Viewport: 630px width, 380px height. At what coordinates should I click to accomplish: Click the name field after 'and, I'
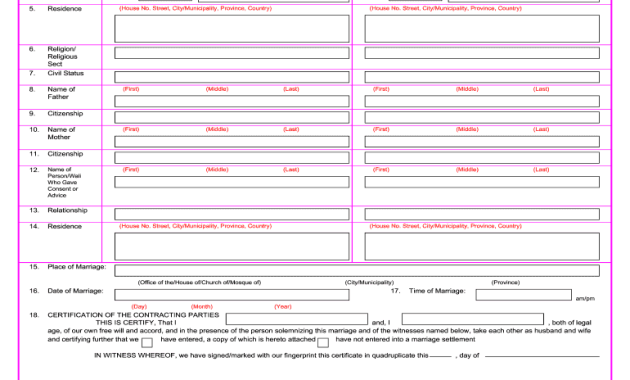pos(473,319)
